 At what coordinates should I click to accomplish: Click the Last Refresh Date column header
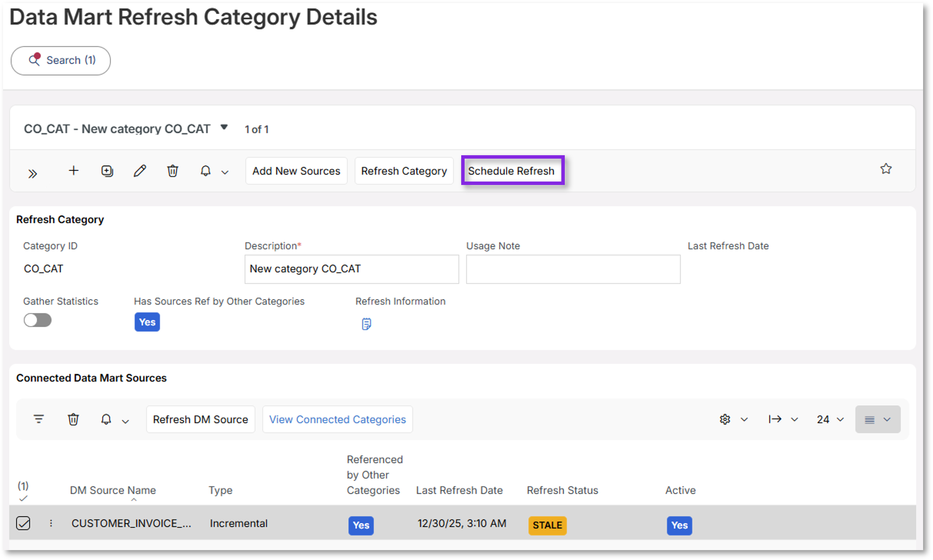(459, 490)
